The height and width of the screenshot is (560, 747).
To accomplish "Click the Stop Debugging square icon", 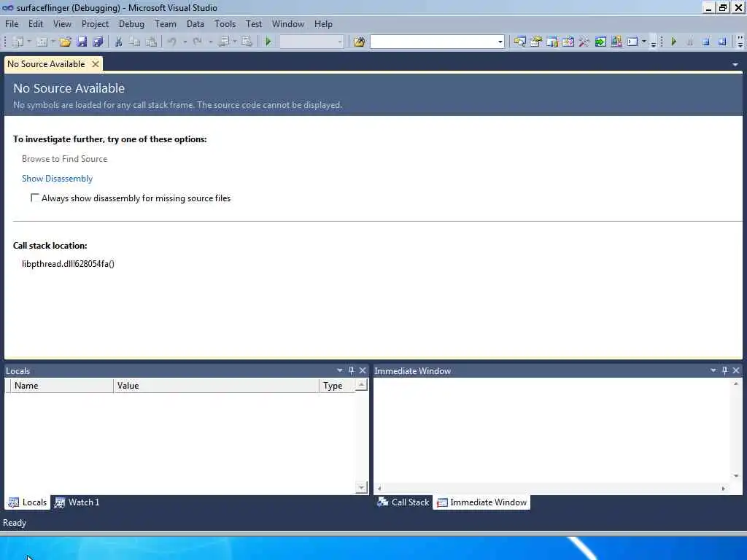I will pos(706,42).
